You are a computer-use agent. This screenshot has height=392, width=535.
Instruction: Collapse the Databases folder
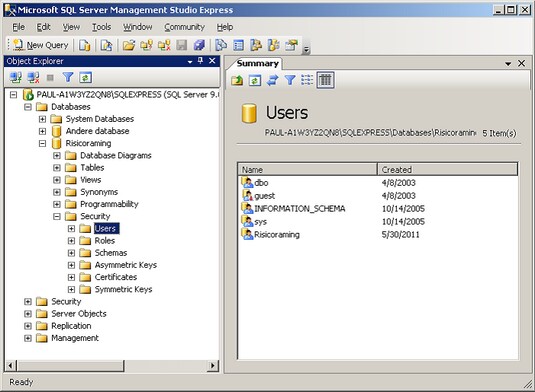(x=28, y=107)
